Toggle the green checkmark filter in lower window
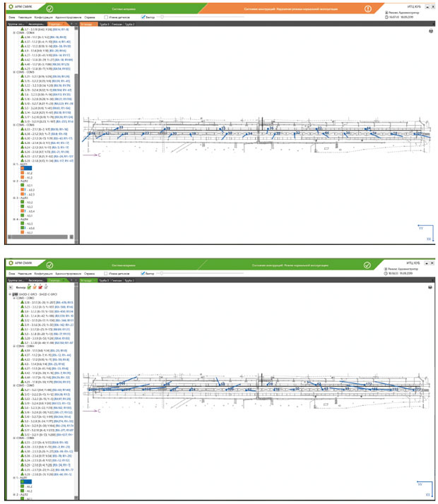The image size is (438, 504). pyautogui.click(x=29, y=287)
